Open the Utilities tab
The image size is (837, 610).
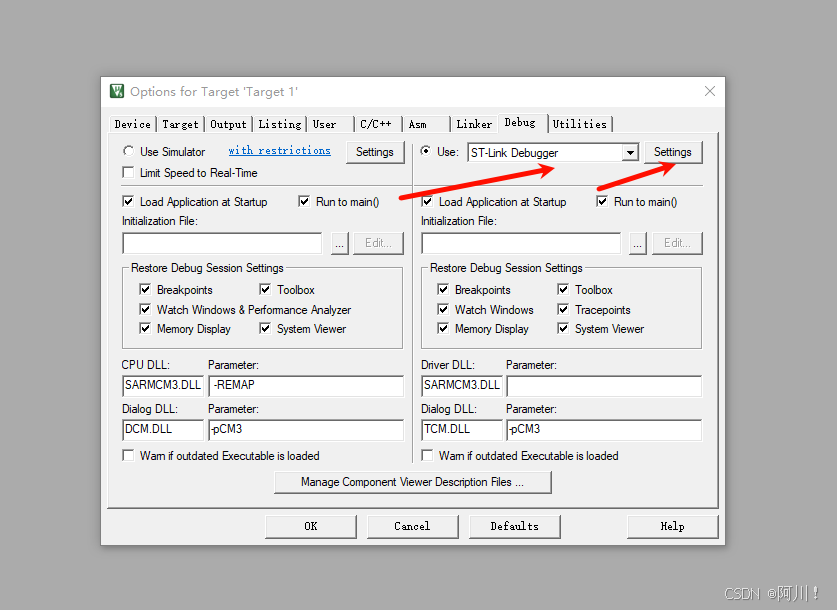tap(580, 124)
